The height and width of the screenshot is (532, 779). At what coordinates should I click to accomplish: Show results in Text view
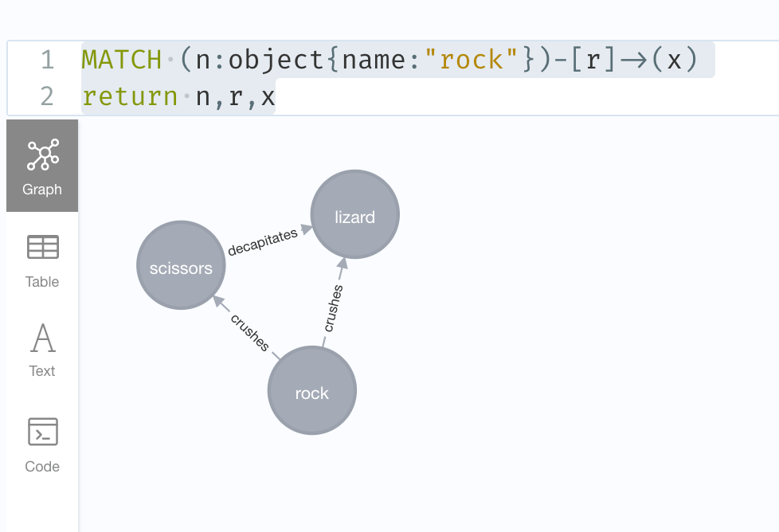point(42,349)
